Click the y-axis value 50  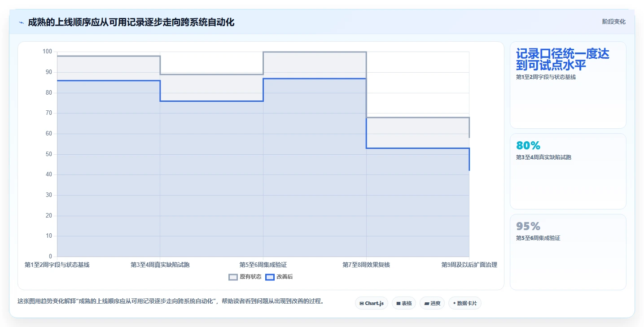49,154
